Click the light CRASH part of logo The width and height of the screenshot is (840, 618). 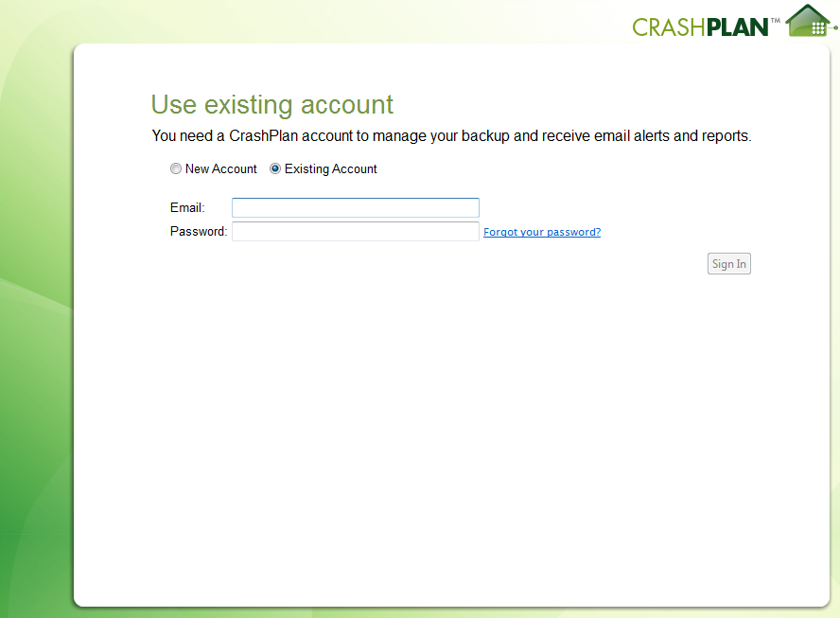pos(668,26)
